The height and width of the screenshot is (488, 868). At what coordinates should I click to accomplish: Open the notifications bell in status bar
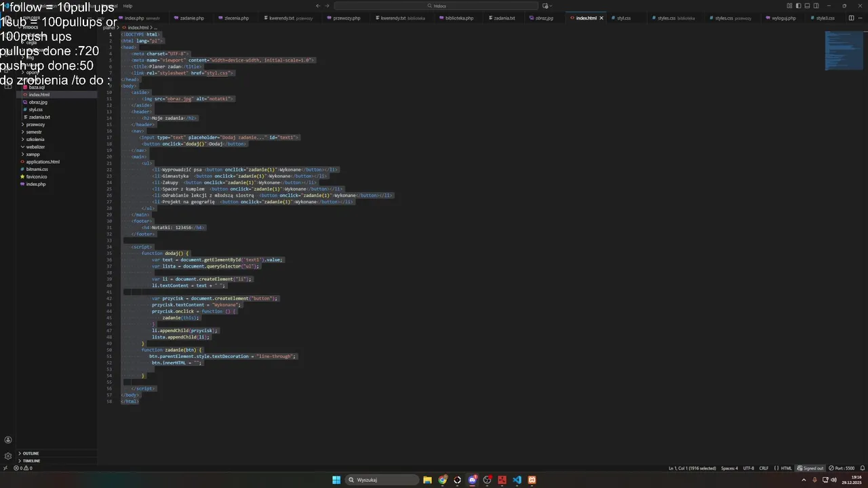pos(862,468)
